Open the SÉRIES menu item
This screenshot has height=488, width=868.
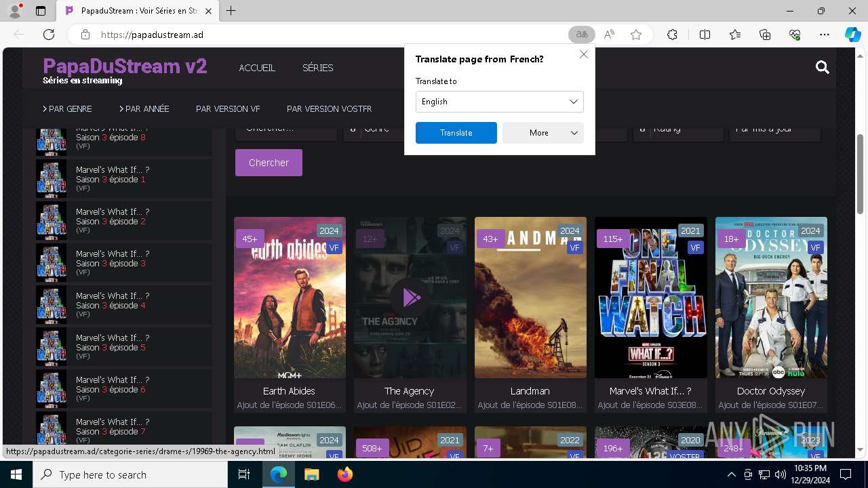(318, 68)
